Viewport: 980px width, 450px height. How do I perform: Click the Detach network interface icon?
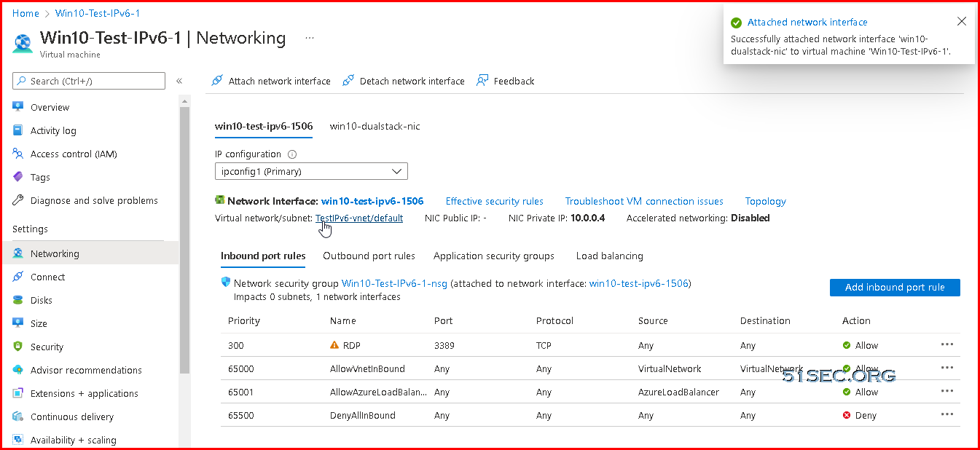click(x=348, y=81)
